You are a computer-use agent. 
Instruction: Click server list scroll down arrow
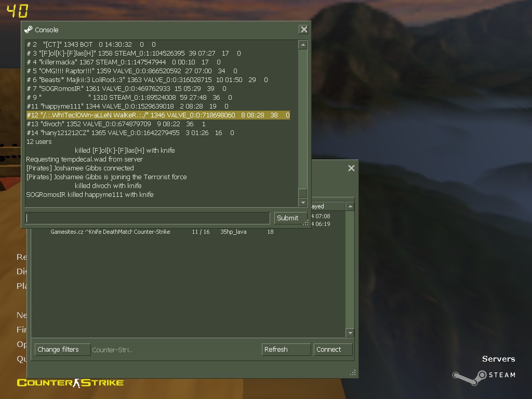pos(350,333)
